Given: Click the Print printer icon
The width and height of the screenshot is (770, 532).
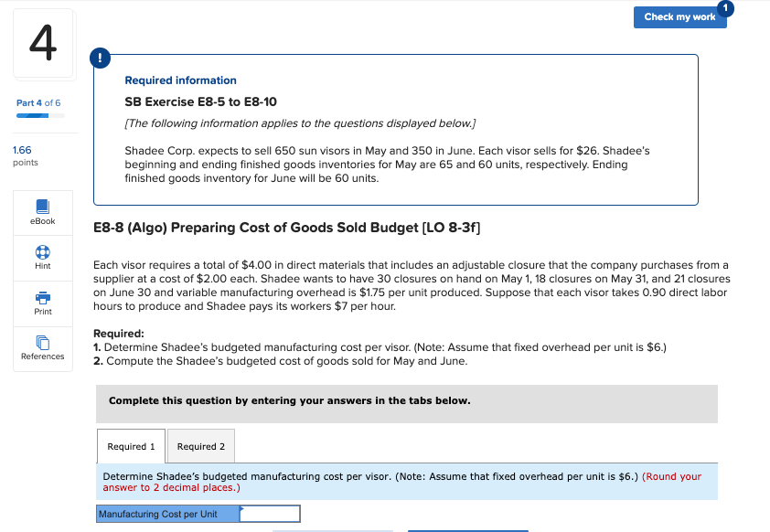Looking at the screenshot, I should coord(43,297).
